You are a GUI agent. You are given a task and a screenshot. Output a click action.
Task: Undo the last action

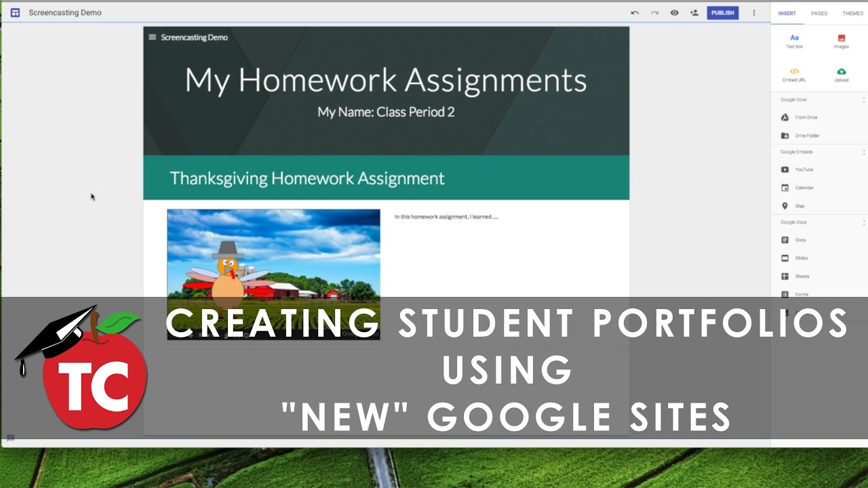pos(635,13)
